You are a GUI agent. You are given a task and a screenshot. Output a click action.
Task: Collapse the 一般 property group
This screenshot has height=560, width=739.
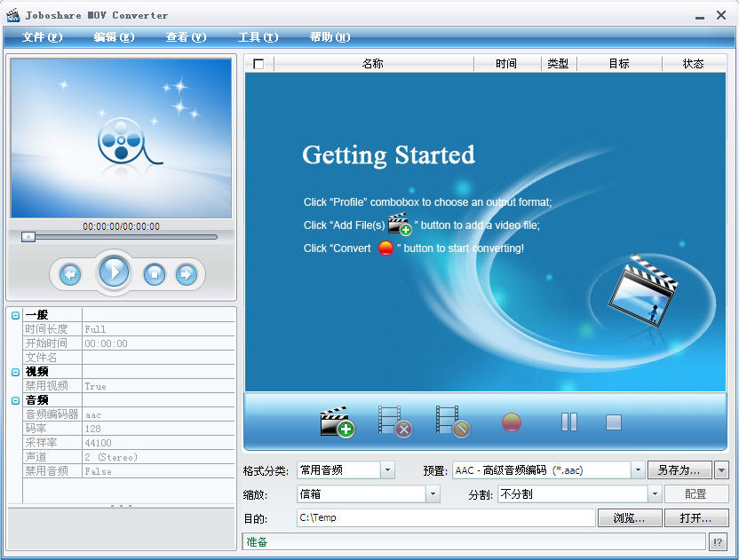click(16, 315)
